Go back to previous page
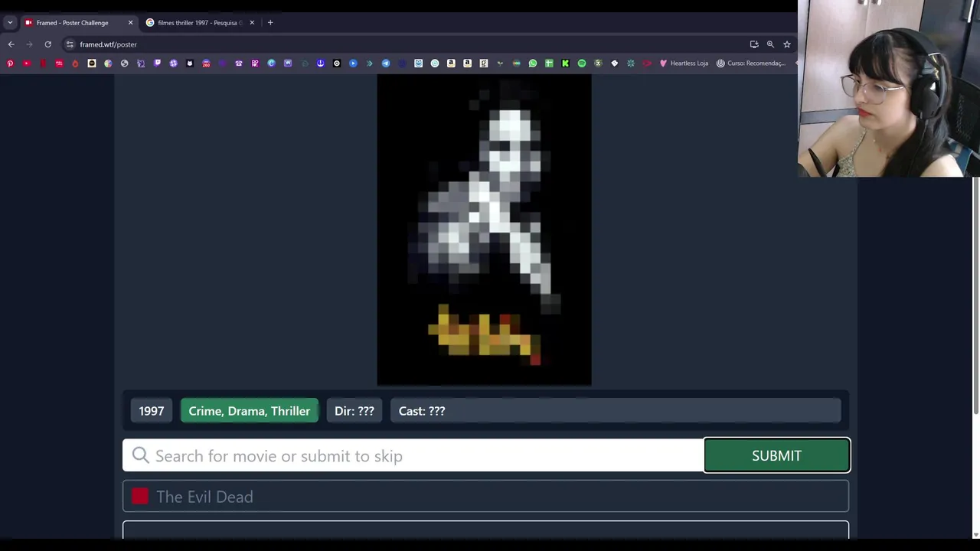The height and width of the screenshot is (551, 980). pyautogui.click(x=11, y=44)
